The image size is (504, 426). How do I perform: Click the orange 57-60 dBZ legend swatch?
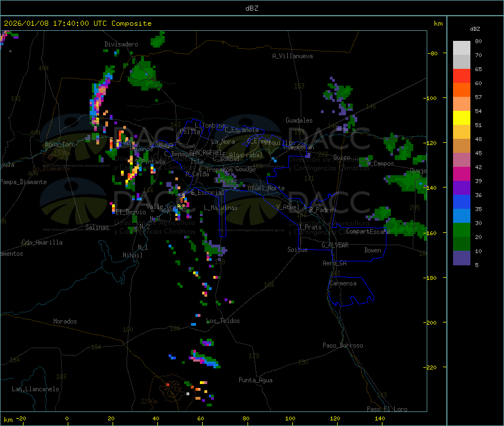click(x=461, y=90)
